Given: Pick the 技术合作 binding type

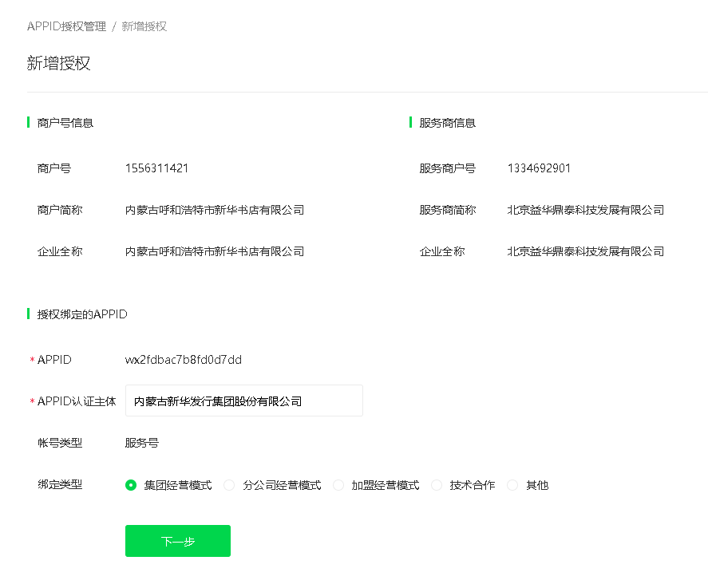Looking at the screenshot, I should [x=437, y=485].
